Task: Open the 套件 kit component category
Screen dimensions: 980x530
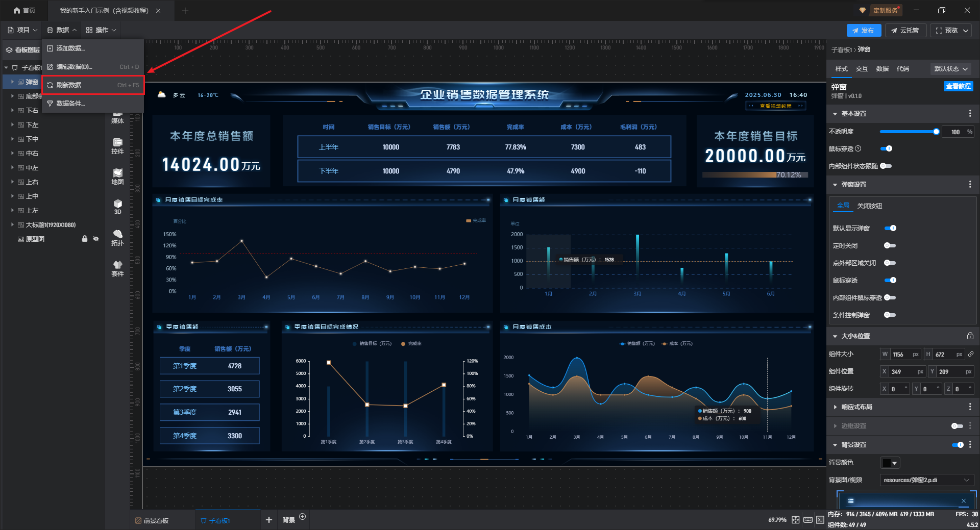Action: (117, 269)
